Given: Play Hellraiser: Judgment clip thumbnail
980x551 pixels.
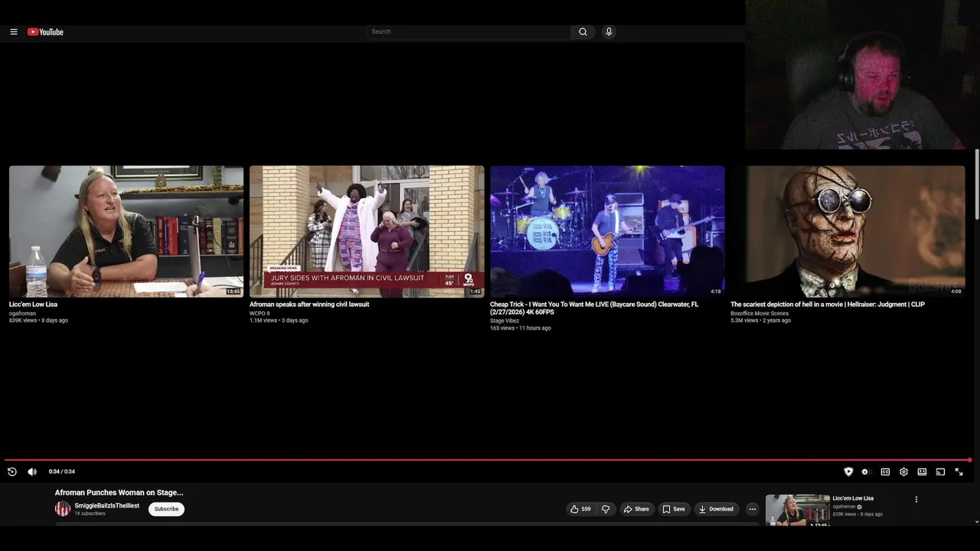Looking at the screenshot, I should coord(848,231).
